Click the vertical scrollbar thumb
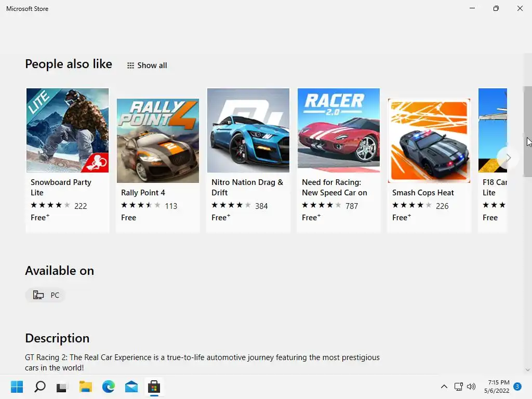 point(527,131)
